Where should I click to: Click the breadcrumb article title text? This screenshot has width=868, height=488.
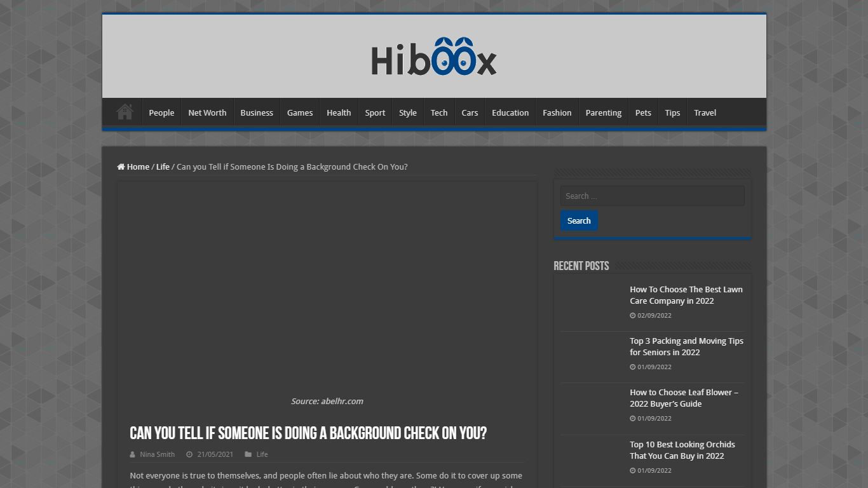coord(292,166)
